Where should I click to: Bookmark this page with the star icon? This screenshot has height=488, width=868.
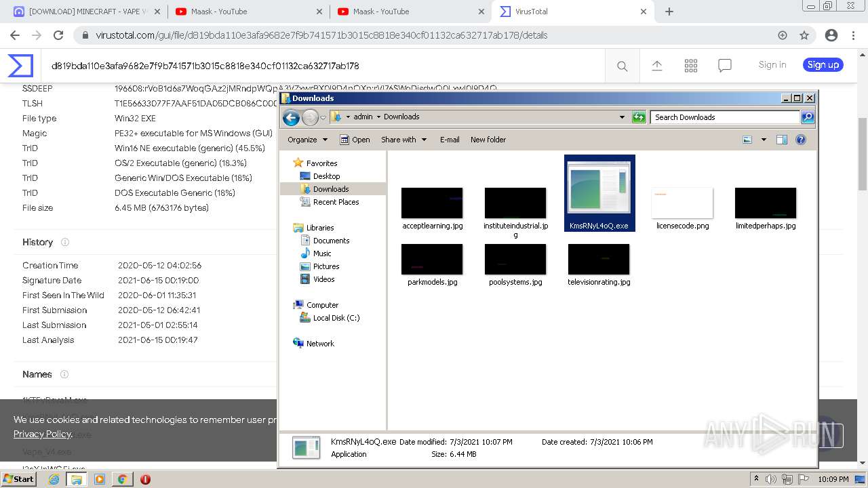804,35
